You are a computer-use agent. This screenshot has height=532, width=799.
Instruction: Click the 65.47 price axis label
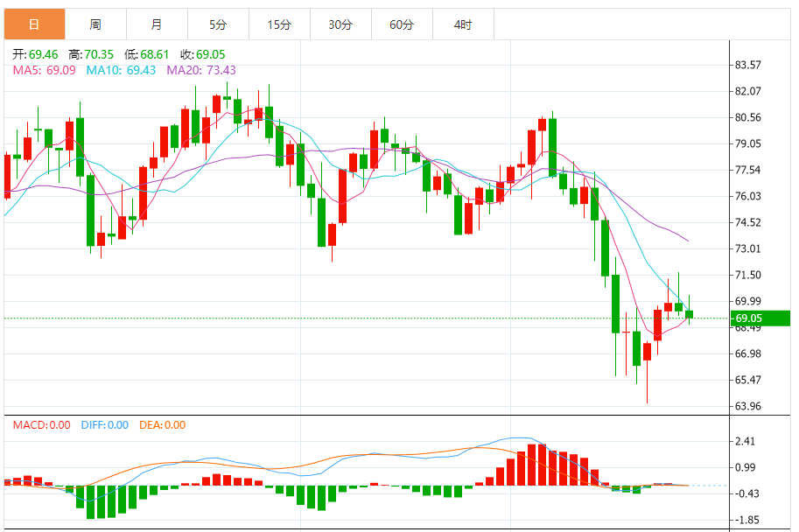pos(748,380)
